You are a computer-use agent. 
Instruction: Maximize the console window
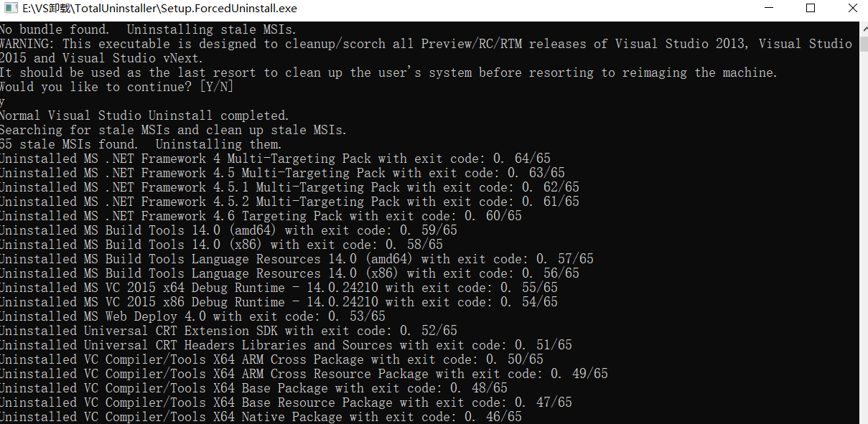811,9
